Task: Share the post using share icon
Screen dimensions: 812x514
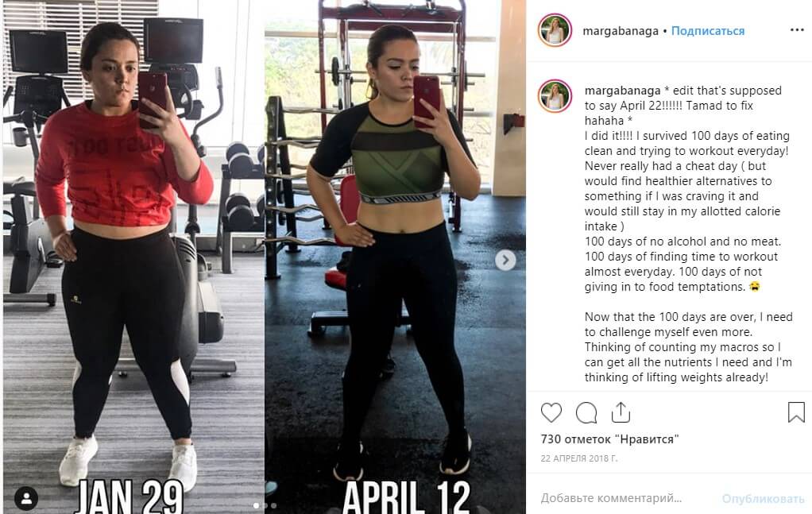Action: point(621,412)
